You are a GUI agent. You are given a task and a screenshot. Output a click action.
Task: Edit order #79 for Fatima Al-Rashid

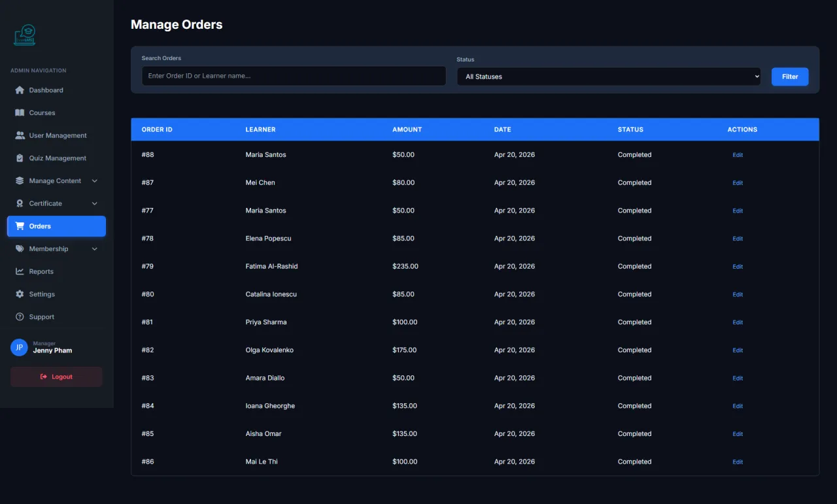click(738, 267)
